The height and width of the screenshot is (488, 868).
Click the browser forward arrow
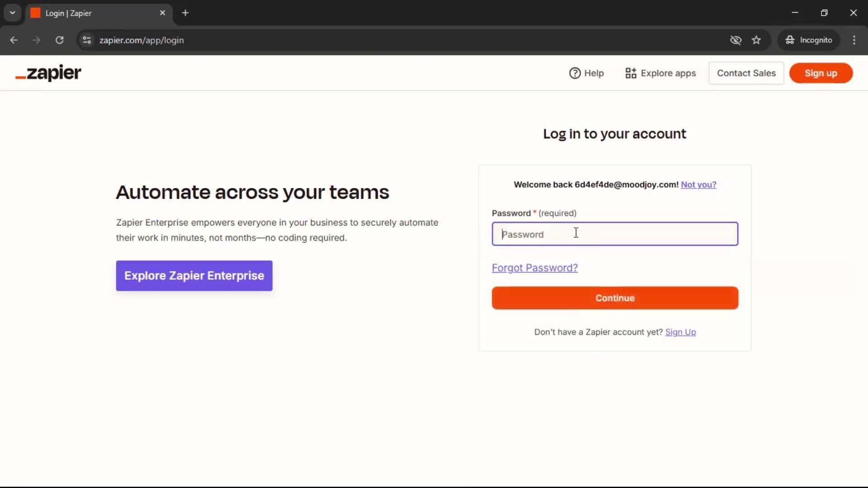pyautogui.click(x=37, y=40)
